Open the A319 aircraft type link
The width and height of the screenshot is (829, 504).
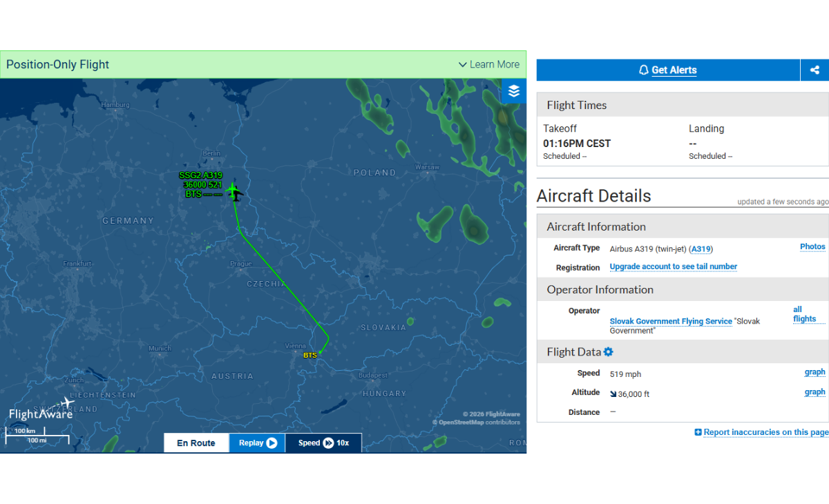click(x=701, y=249)
